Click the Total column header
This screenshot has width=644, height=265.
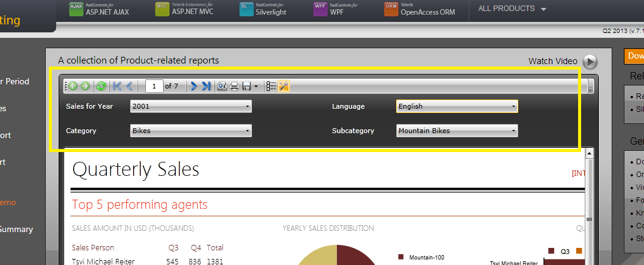[x=215, y=248]
